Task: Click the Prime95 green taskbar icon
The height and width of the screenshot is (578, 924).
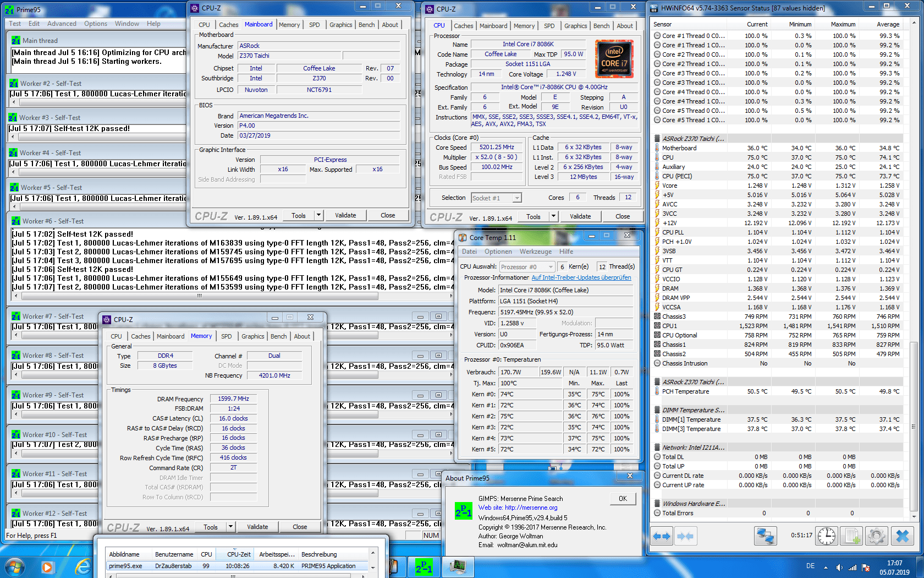Action: [424, 566]
